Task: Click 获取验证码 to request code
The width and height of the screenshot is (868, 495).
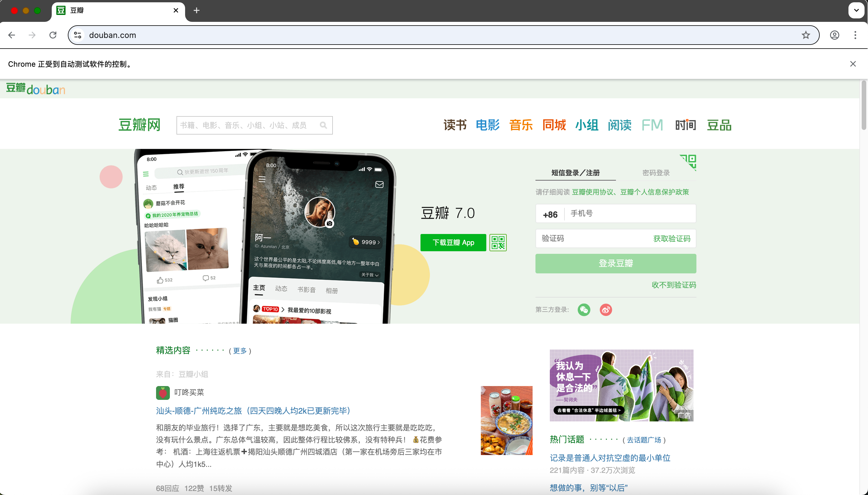Action: pyautogui.click(x=672, y=239)
